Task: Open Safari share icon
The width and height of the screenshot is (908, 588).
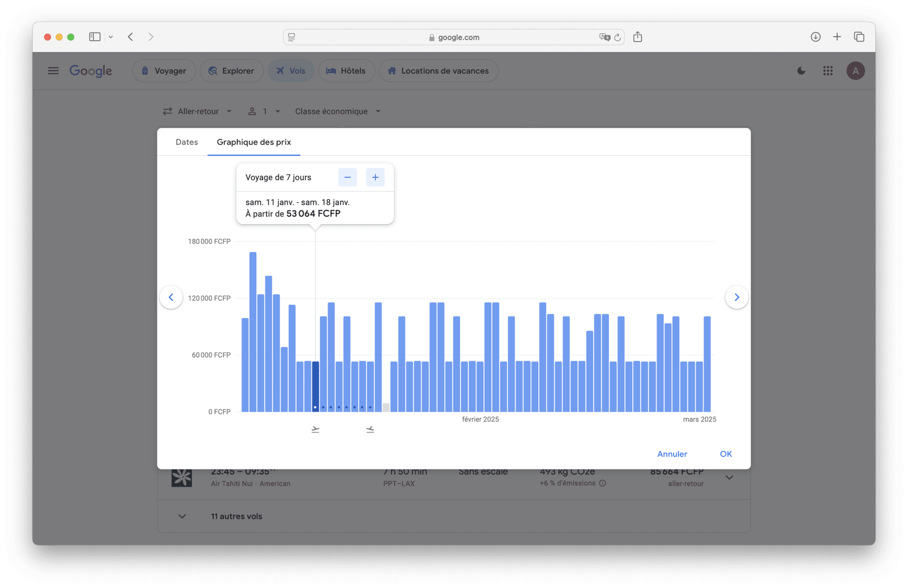Action: [x=638, y=37]
